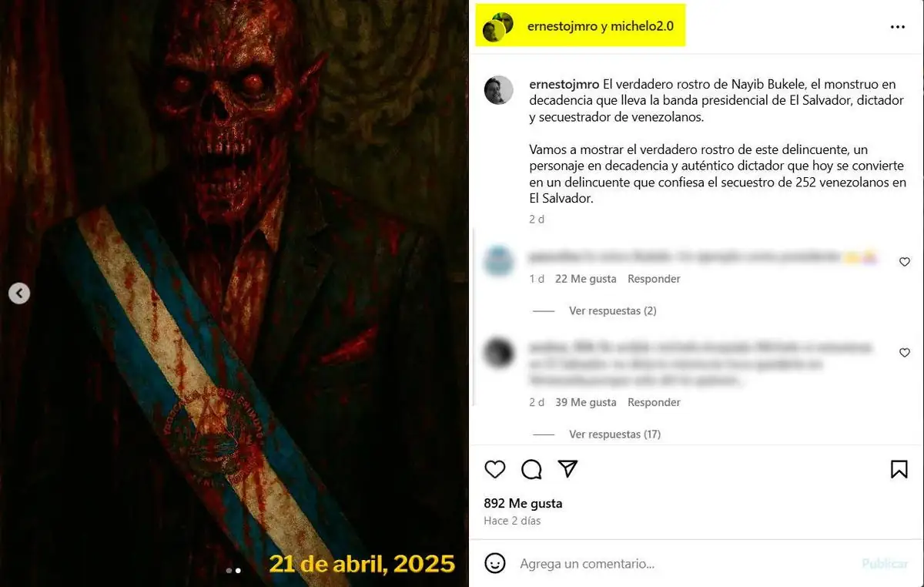Viewport: 924px width, 587px height.
Task: Open the emoji picker smiley icon
Action: tap(495, 563)
